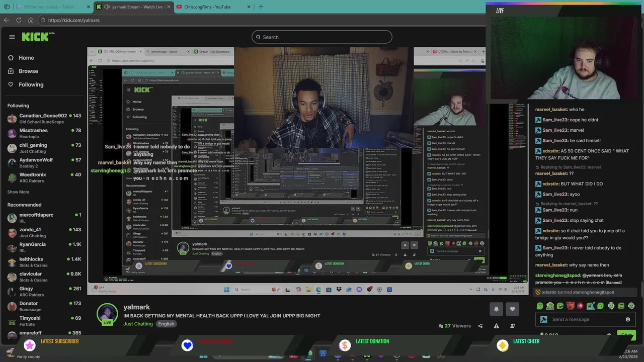The width and height of the screenshot is (644, 362).
Task: Expand Show More under Following
Action: coord(18,192)
